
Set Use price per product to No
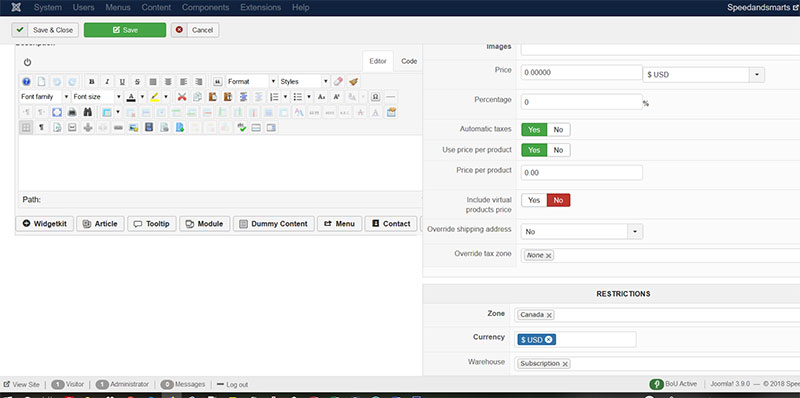click(x=558, y=150)
